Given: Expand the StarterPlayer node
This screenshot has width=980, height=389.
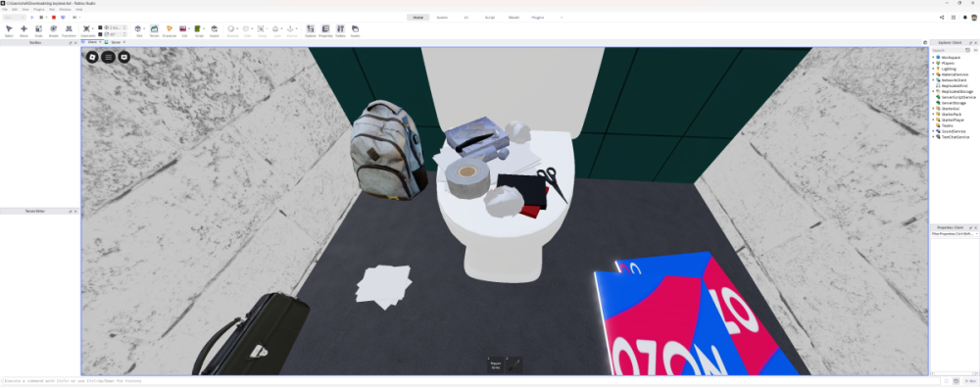Looking at the screenshot, I should pyautogui.click(x=933, y=120).
